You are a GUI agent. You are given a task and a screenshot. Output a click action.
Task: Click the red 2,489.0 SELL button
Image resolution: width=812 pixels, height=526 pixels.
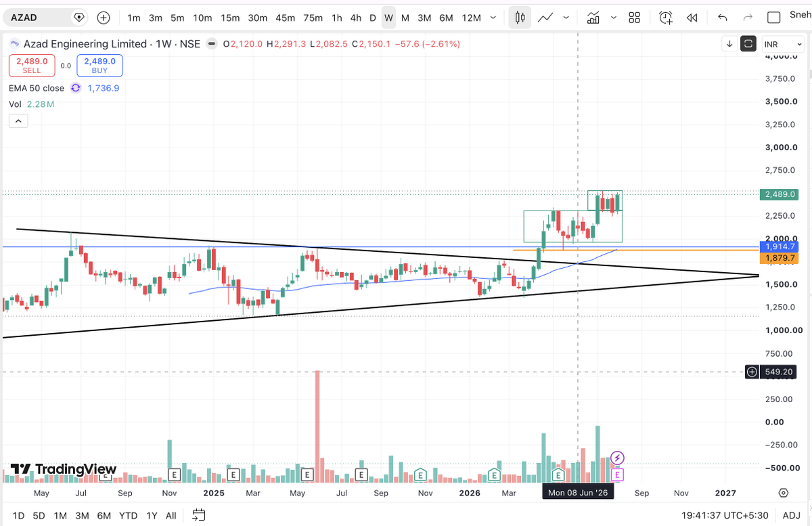pyautogui.click(x=32, y=65)
